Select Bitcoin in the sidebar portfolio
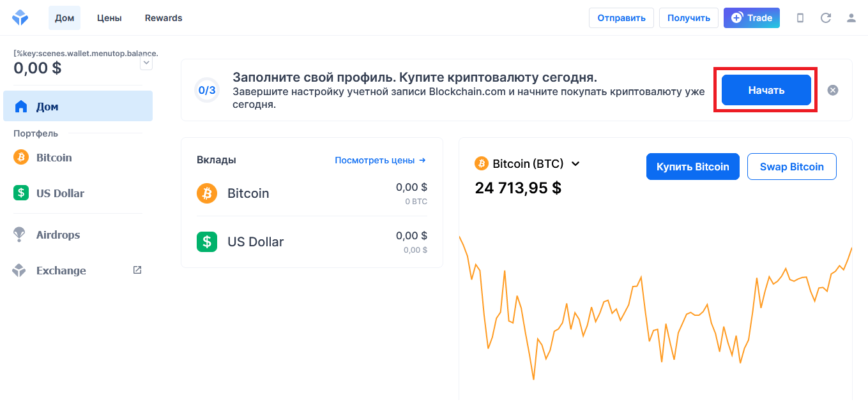 coord(54,158)
